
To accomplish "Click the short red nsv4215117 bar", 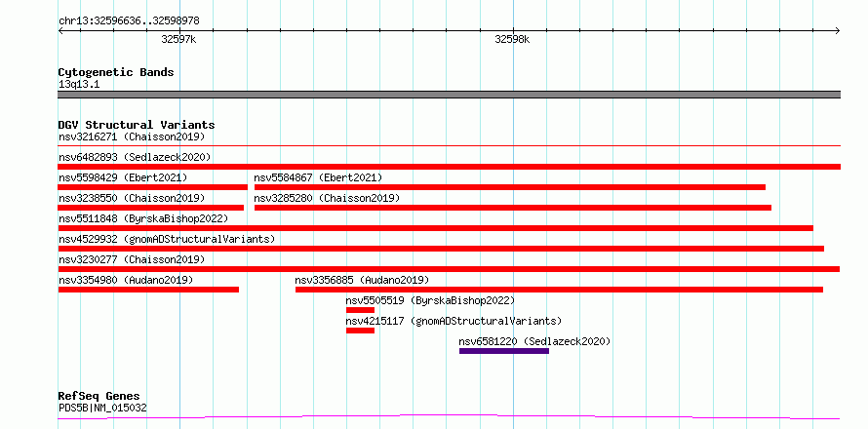I will click(361, 331).
